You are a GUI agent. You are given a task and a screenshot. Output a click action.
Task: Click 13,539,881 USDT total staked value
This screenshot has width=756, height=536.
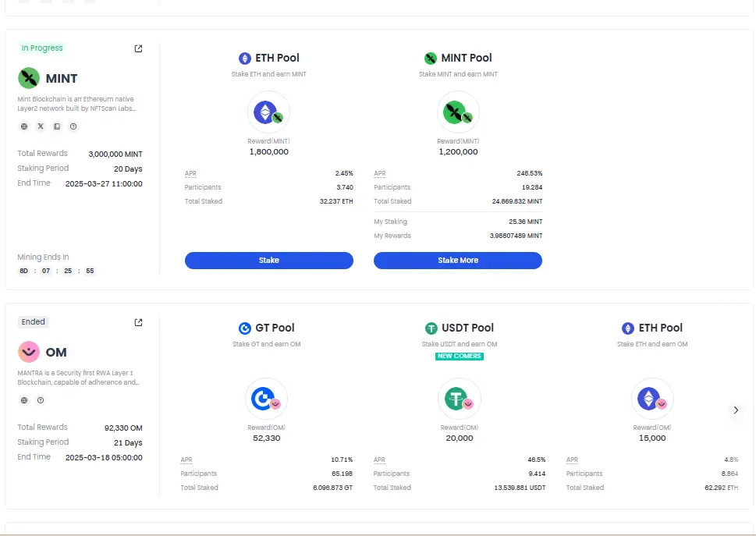(520, 488)
